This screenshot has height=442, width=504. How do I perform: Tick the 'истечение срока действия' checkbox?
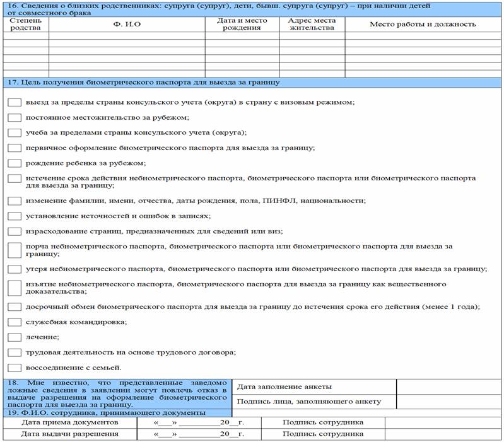click(x=15, y=179)
